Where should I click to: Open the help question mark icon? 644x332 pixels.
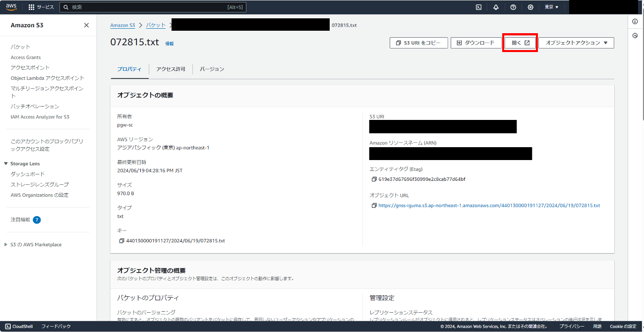pos(513,7)
